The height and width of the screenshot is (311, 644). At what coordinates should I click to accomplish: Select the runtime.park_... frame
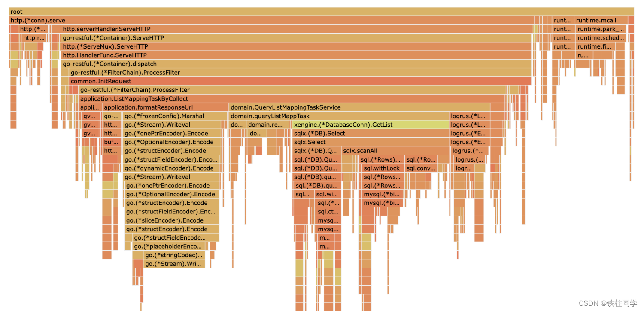click(x=601, y=29)
